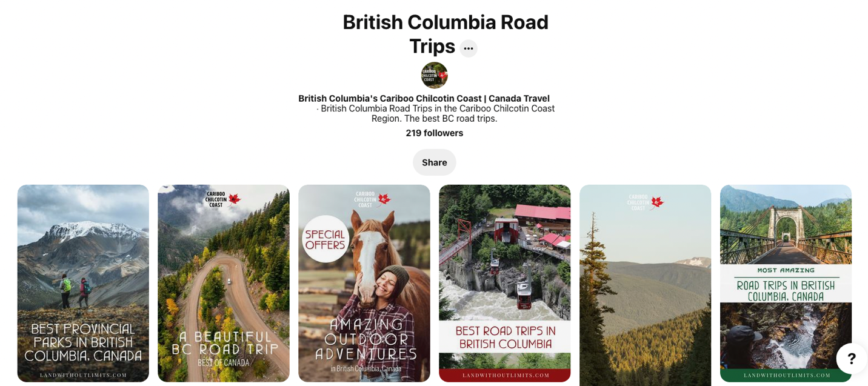Click the Cariboo logo on mountain landscape pin

[x=645, y=202]
